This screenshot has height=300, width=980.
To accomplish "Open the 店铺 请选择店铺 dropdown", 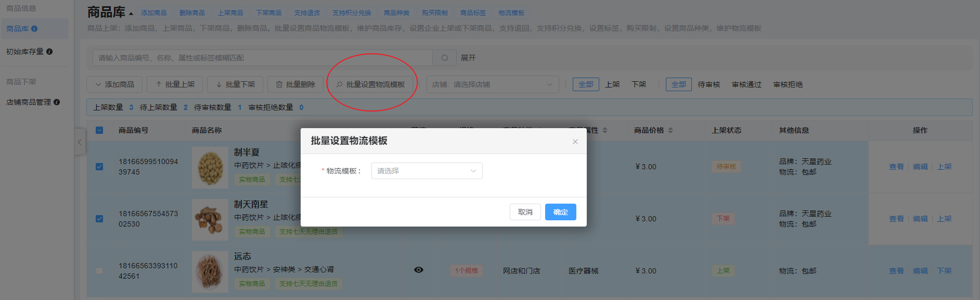I will (x=493, y=84).
